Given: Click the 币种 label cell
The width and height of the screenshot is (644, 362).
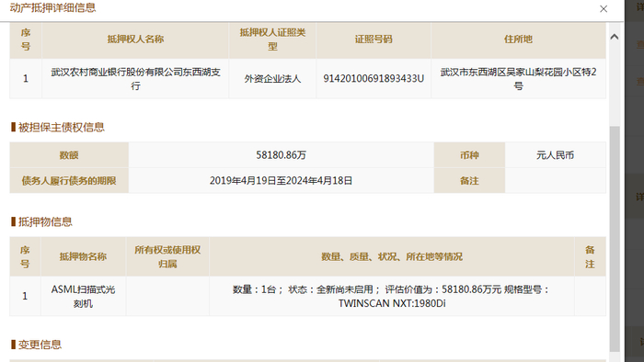Looking at the screenshot, I should click(469, 155).
